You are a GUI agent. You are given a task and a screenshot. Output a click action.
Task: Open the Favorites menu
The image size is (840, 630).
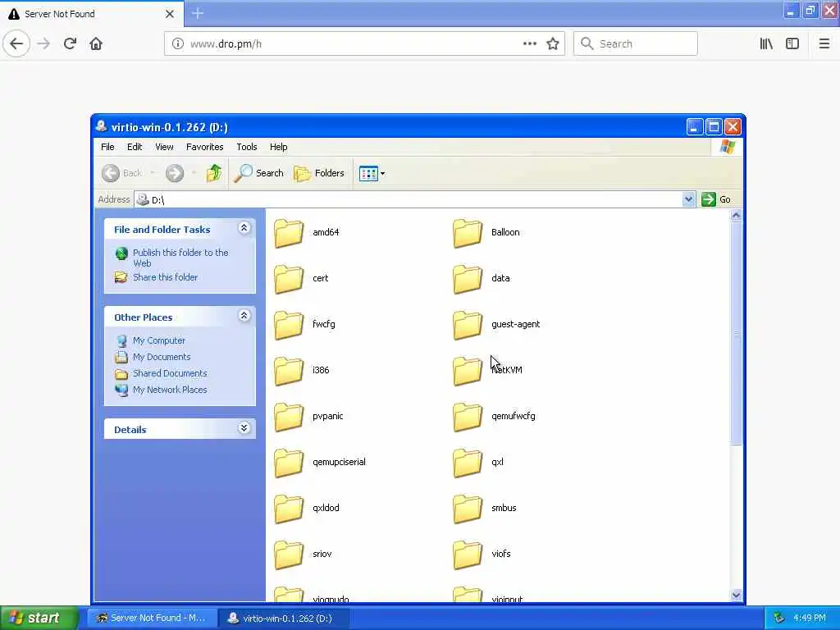(204, 147)
